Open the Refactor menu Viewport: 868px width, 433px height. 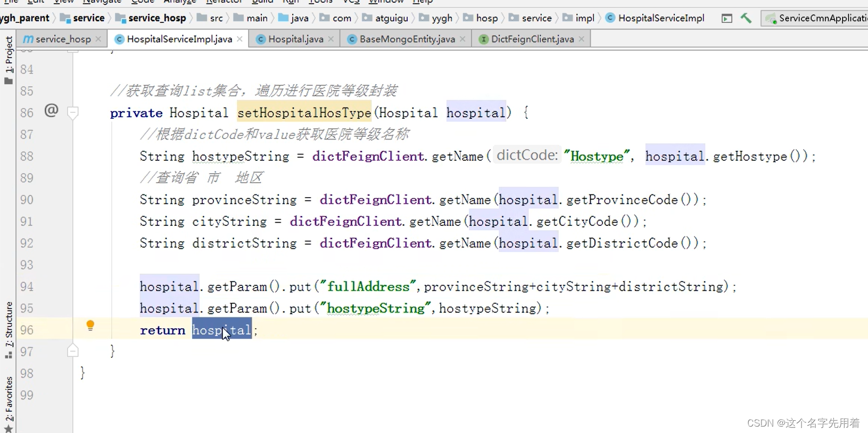tap(224, 2)
